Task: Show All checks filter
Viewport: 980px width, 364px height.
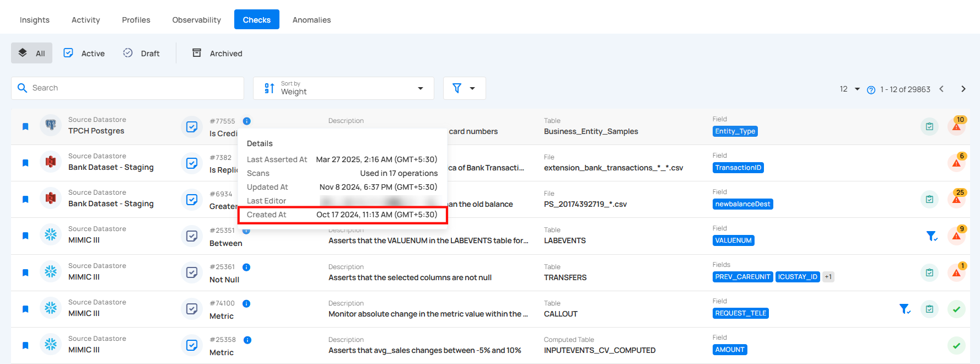Action: (x=32, y=53)
